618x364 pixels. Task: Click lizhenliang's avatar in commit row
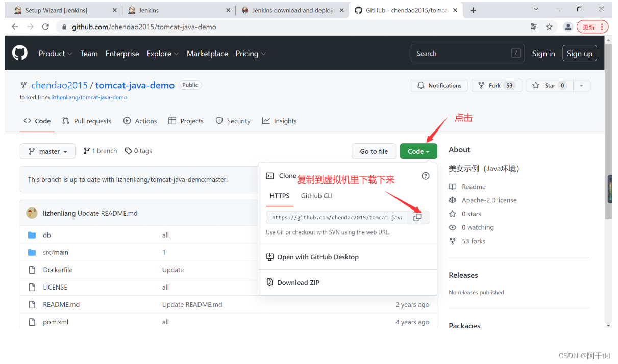(x=32, y=213)
